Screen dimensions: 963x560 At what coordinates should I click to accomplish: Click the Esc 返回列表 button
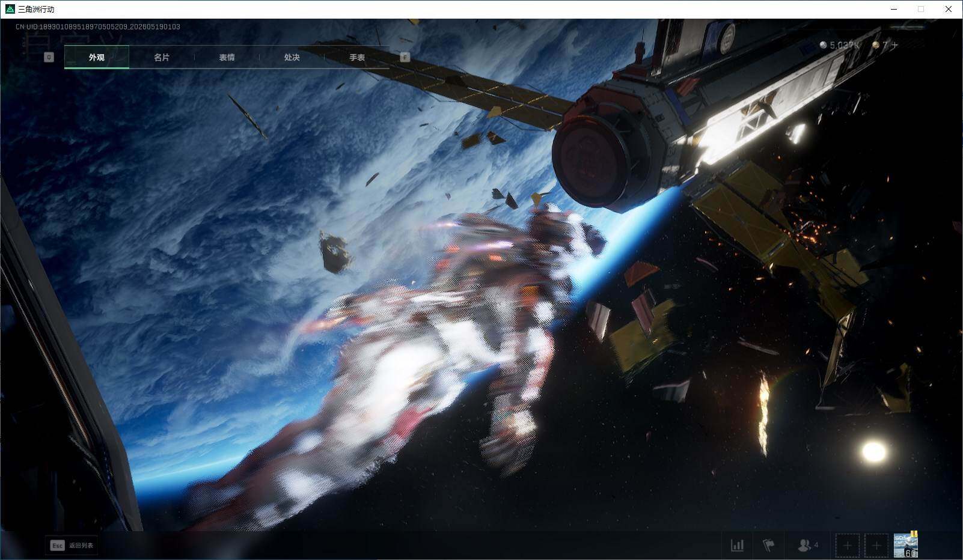click(x=72, y=546)
